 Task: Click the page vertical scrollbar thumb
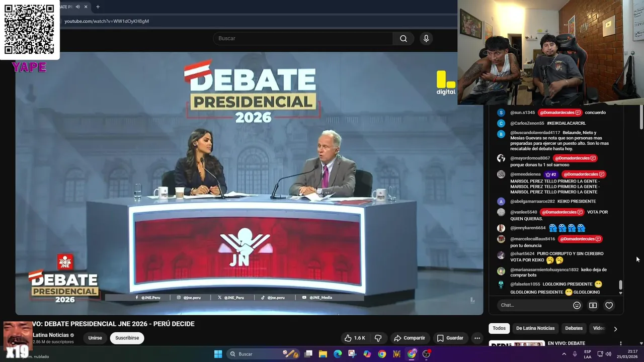[x=641, y=118]
